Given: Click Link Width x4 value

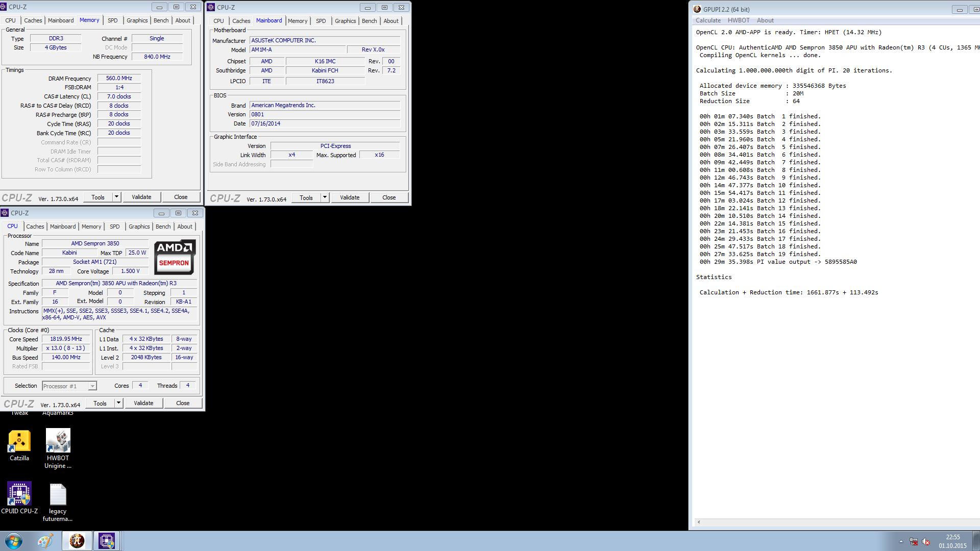Looking at the screenshot, I should point(291,155).
